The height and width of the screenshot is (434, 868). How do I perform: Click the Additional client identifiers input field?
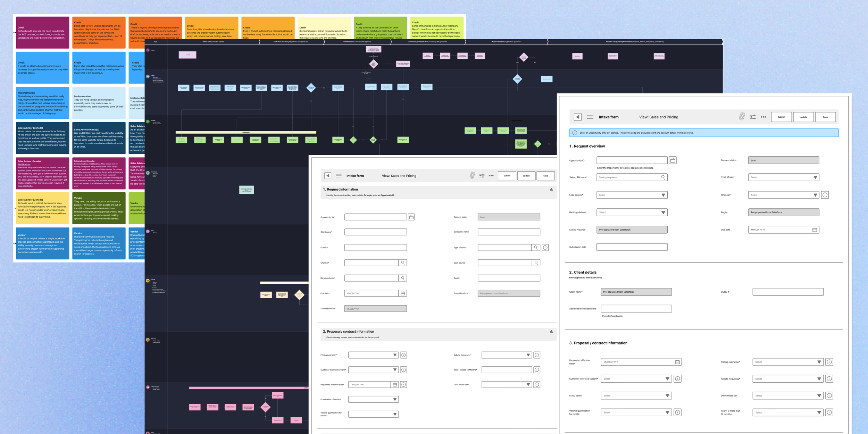pyautogui.click(x=636, y=309)
